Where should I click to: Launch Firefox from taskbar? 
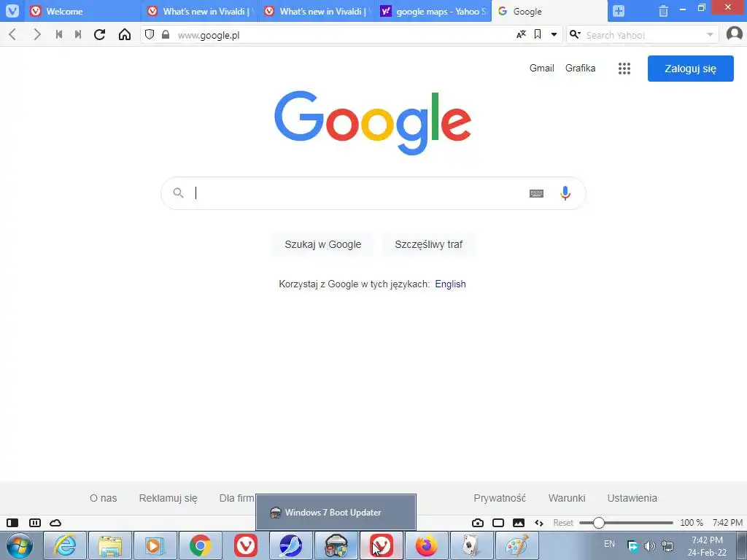tap(426, 545)
